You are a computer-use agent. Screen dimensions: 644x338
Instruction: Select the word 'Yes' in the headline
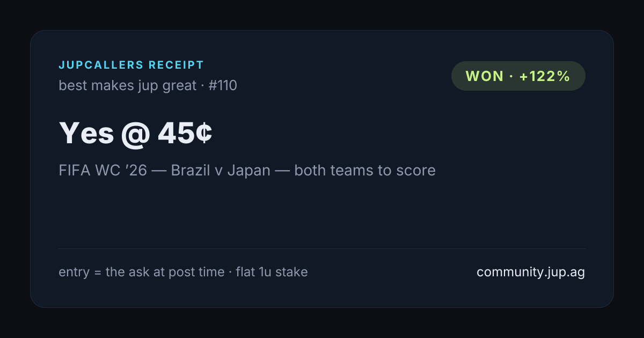pos(86,134)
